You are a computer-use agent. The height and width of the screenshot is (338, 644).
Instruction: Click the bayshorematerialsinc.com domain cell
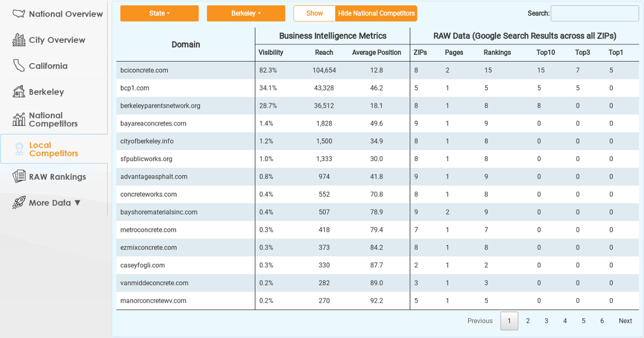point(186,212)
